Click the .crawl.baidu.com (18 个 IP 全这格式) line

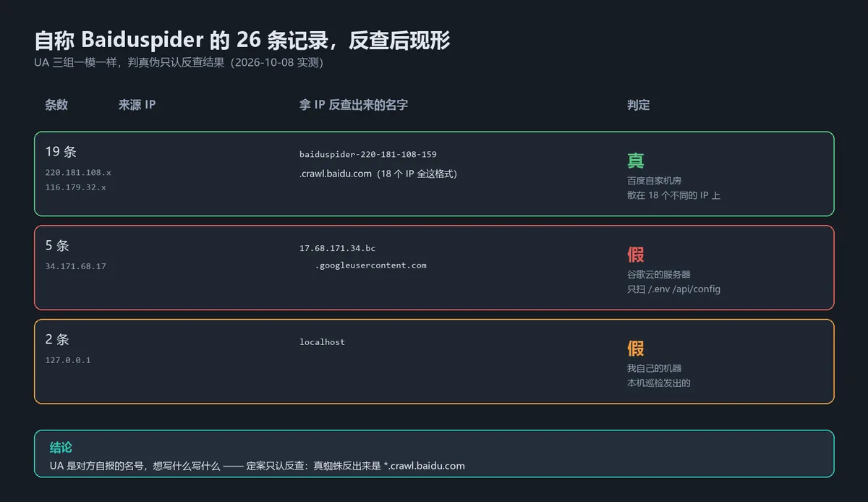pos(378,174)
